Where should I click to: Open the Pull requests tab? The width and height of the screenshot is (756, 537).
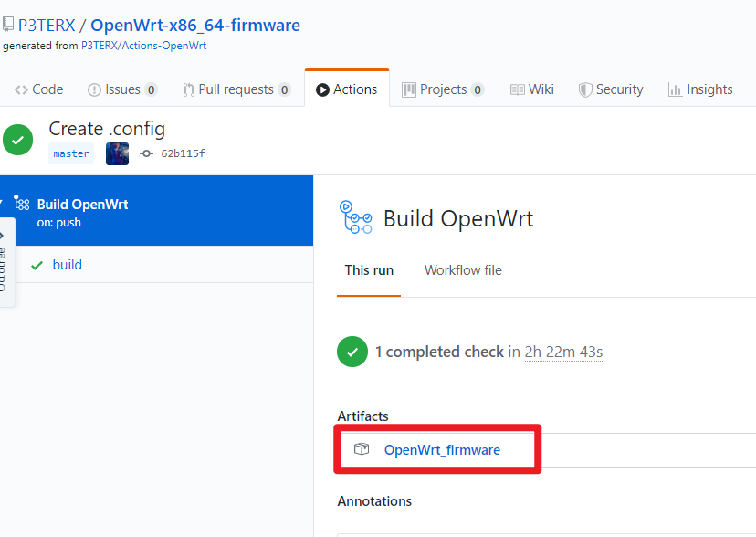(x=236, y=89)
